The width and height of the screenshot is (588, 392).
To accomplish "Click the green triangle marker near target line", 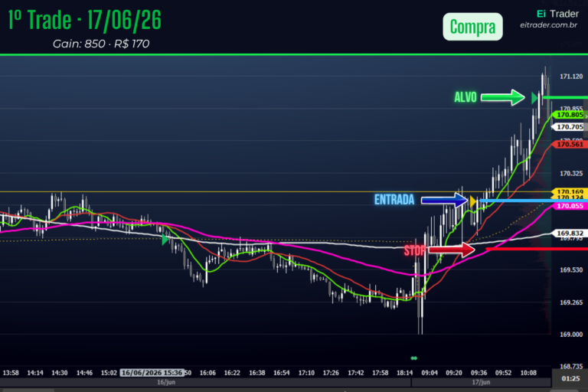I will [534, 98].
